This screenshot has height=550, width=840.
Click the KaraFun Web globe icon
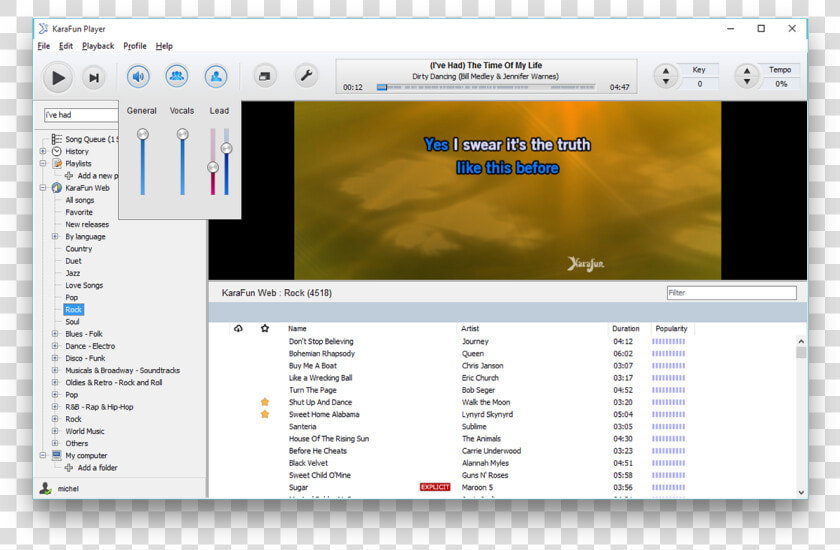pos(57,188)
